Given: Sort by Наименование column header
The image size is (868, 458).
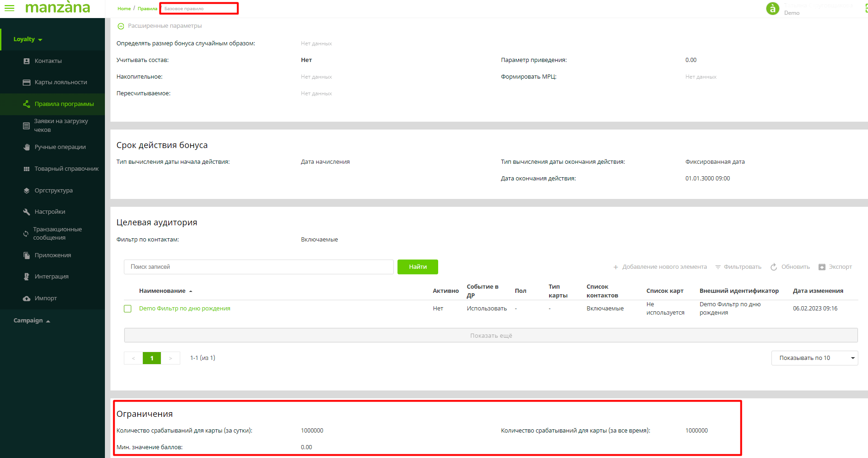Looking at the screenshot, I should pos(162,291).
